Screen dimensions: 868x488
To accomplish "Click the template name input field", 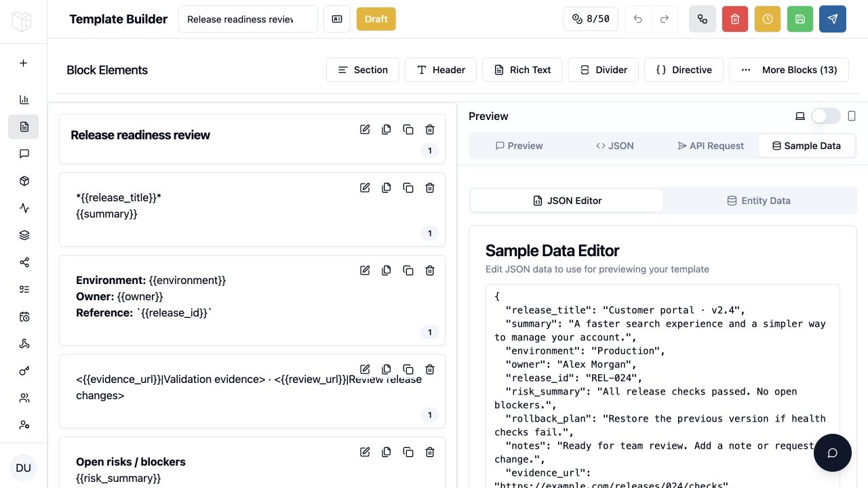I will coord(248,19).
